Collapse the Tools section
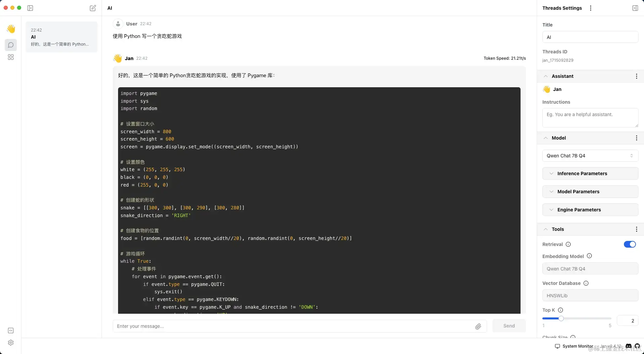 pos(546,229)
